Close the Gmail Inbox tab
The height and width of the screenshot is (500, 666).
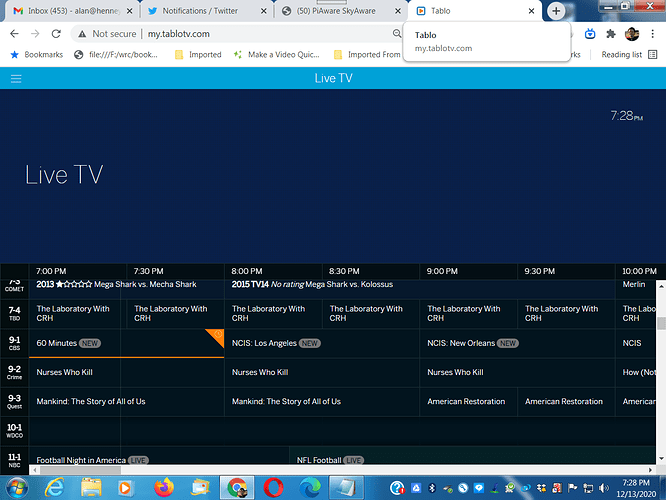(x=130, y=11)
